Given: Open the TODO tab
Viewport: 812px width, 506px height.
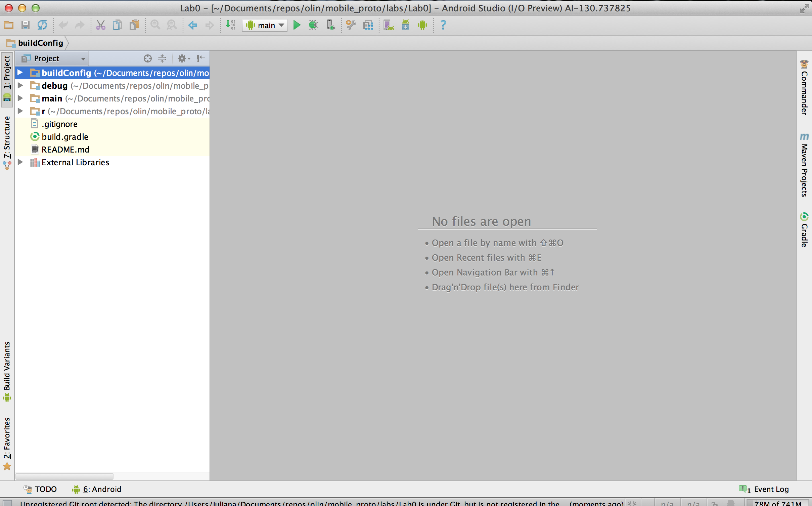Looking at the screenshot, I should (x=40, y=489).
